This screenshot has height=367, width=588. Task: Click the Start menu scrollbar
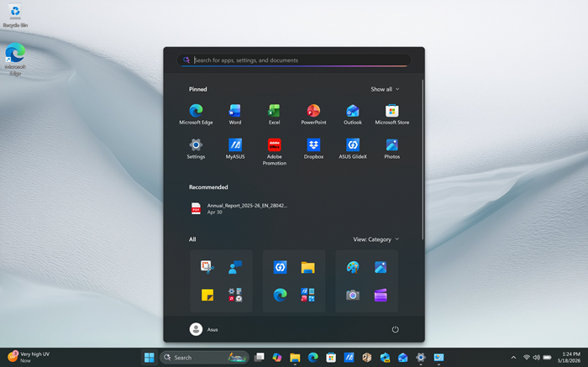pos(423,160)
